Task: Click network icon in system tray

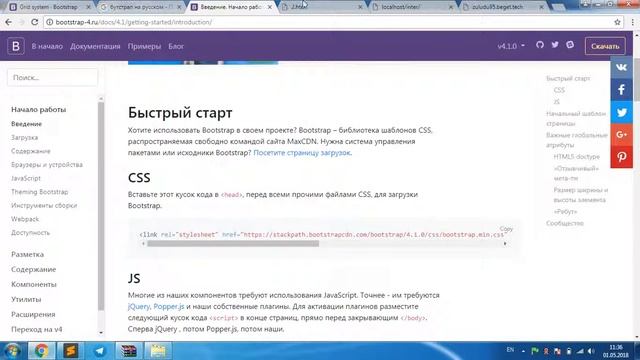Action: click(x=580, y=351)
